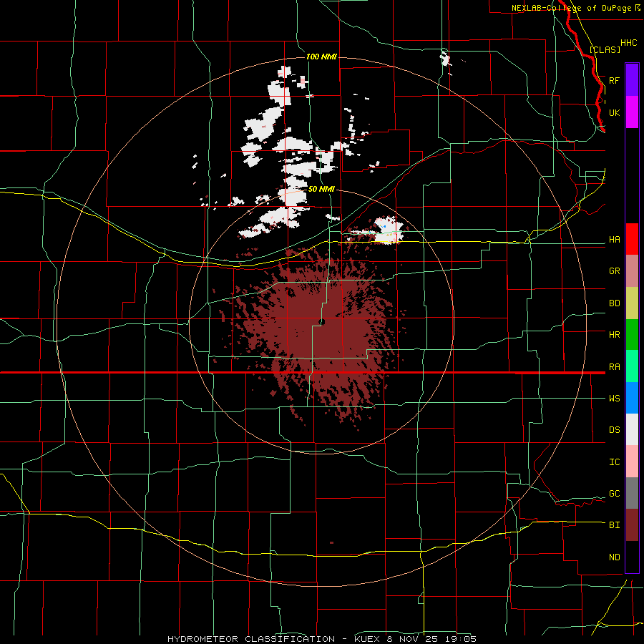The image size is (644, 644).
Task: Click the blue WS legend swatch
Action: pyautogui.click(x=632, y=398)
